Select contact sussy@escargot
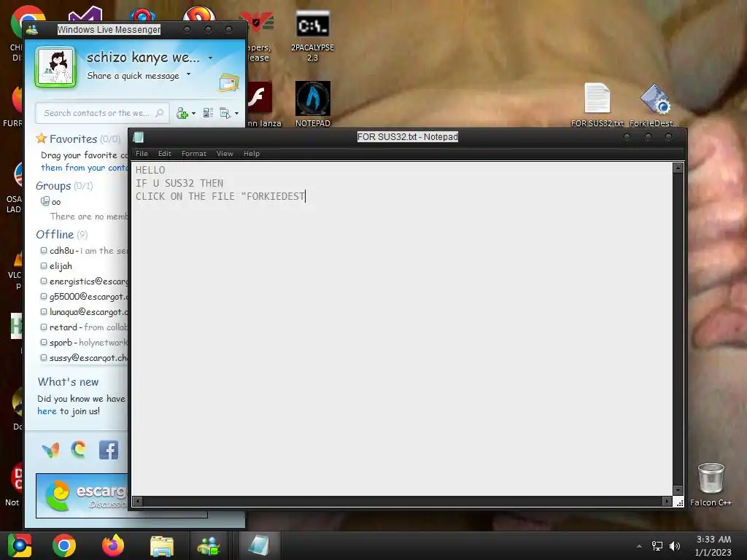The image size is (747, 560). click(x=84, y=357)
